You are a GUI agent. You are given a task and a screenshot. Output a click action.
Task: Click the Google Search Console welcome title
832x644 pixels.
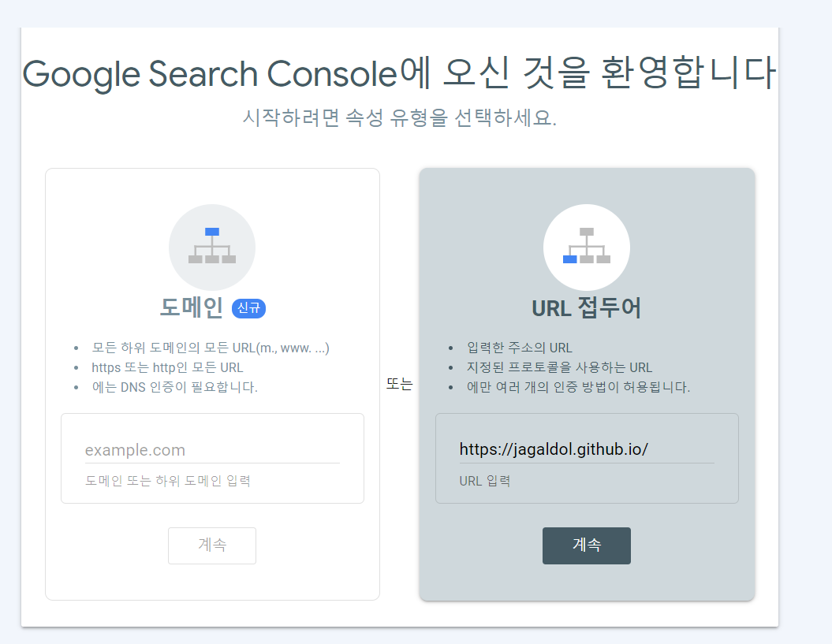click(x=399, y=74)
